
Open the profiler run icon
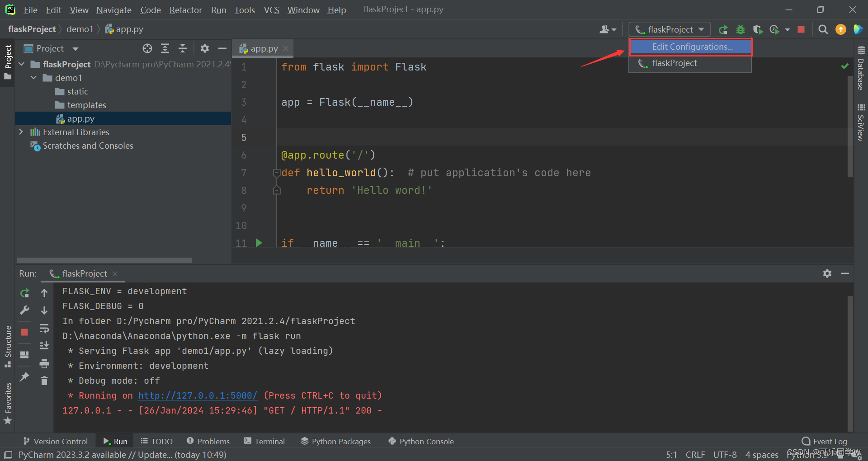(x=774, y=30)
